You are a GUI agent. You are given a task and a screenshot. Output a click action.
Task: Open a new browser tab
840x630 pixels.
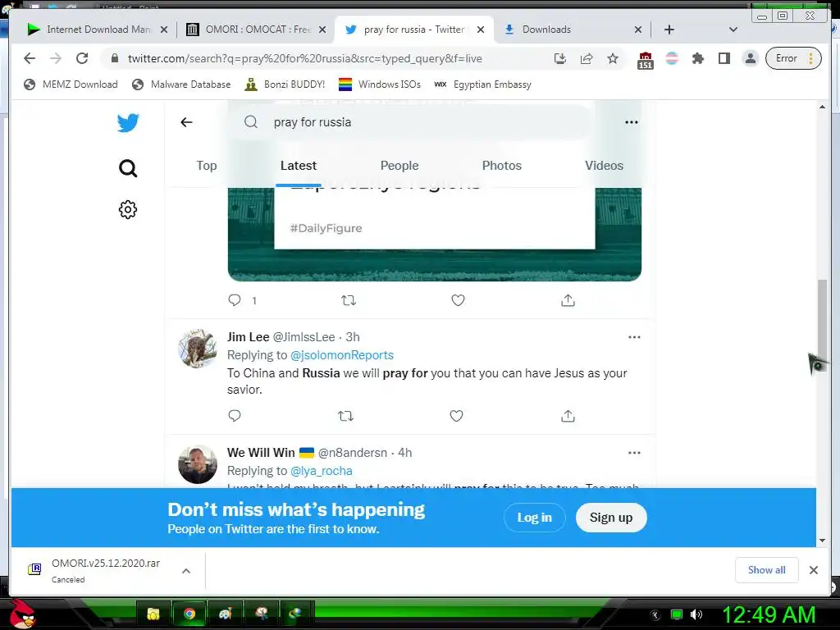point(669,30)
